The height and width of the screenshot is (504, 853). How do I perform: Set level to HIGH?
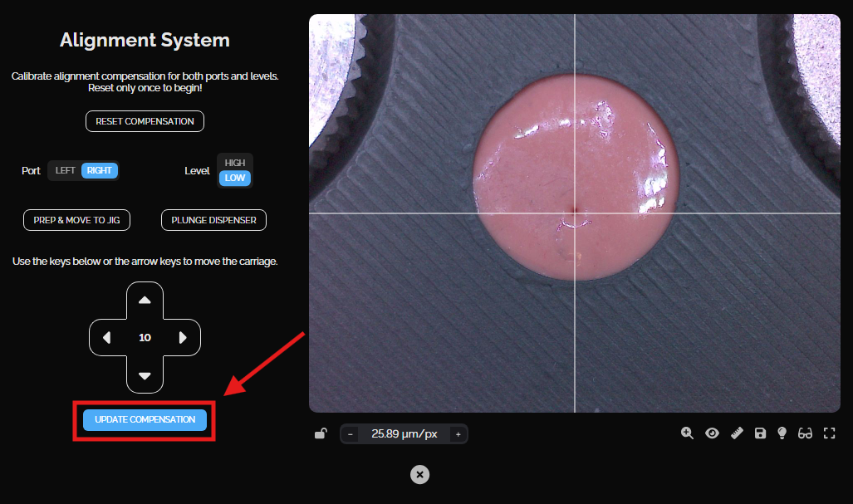pos(235,163)
